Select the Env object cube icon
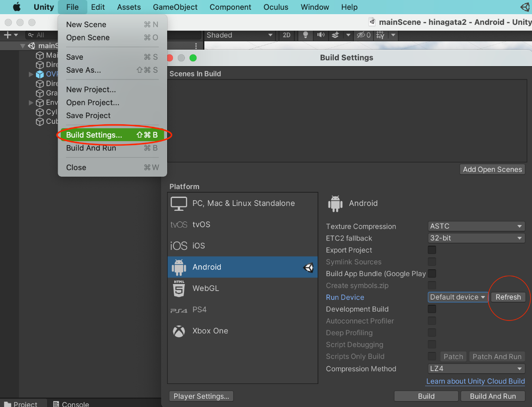This screenshot has width=532, height=407. click(40, 103)
